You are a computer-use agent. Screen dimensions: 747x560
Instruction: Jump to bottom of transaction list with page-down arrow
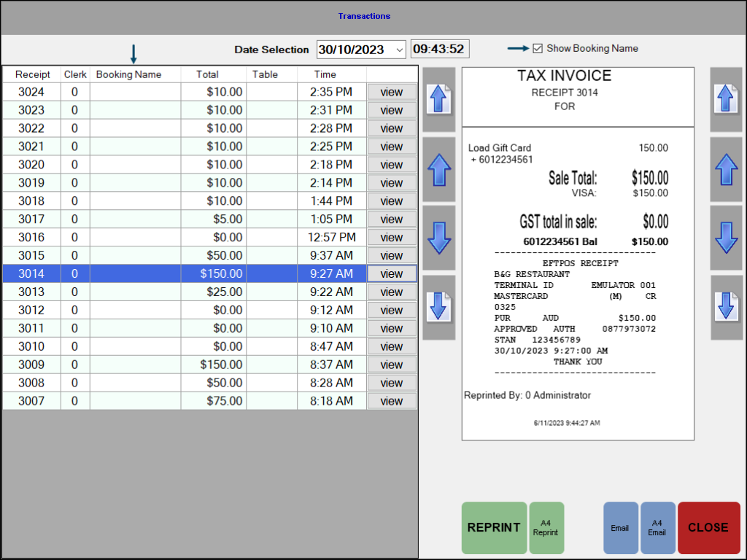438,307
